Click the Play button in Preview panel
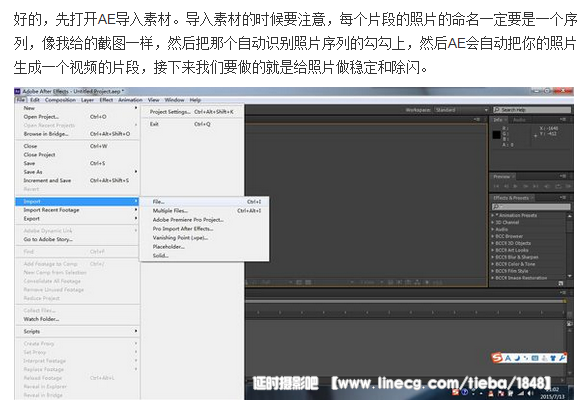The image size is (586, 400). pyautogui.click(x=516, y=186)
